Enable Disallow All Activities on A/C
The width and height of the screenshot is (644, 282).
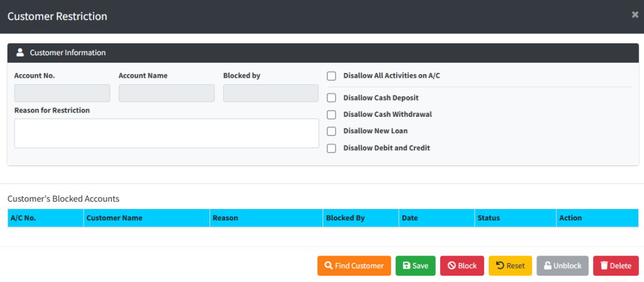[x=331, y=76]
